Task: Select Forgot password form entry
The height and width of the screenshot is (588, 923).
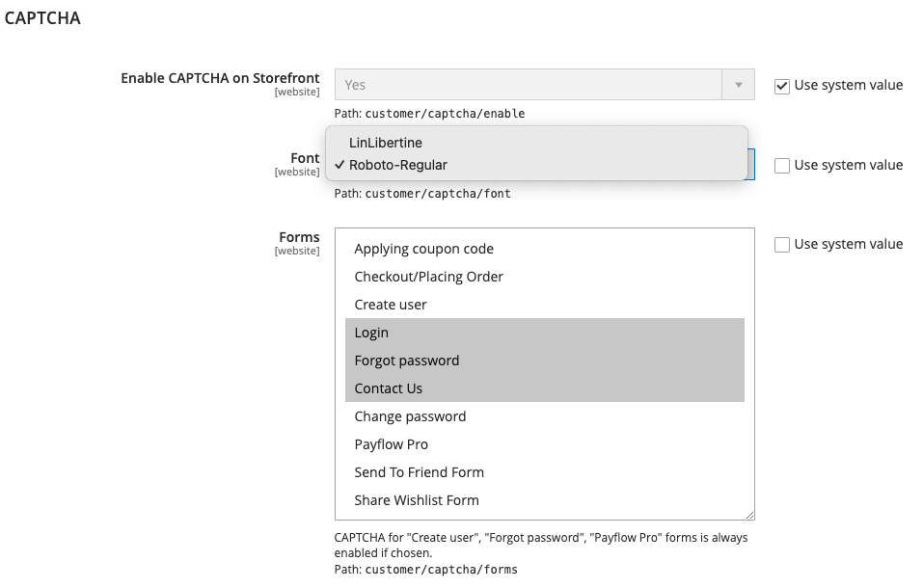Action: (545, 361)
